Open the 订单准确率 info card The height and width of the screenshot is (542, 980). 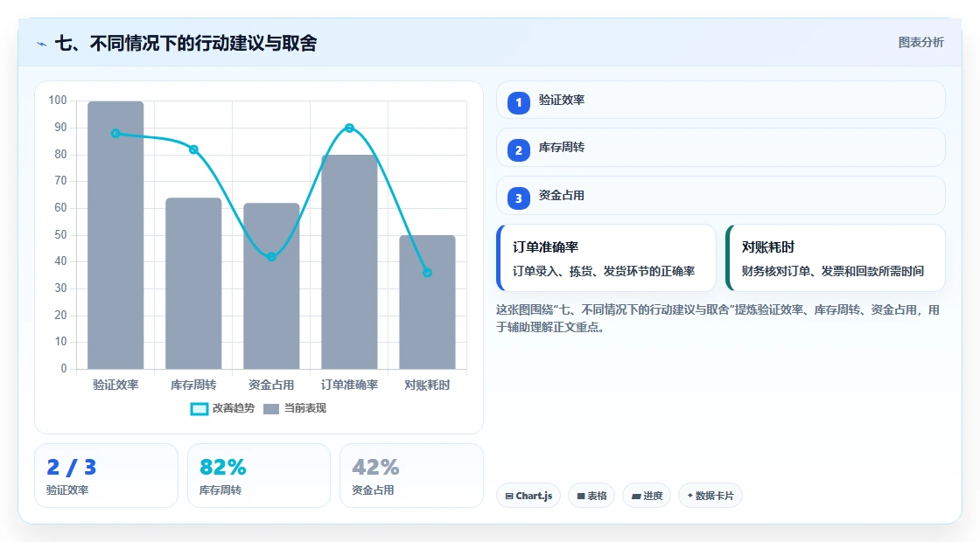coord(606,258)
